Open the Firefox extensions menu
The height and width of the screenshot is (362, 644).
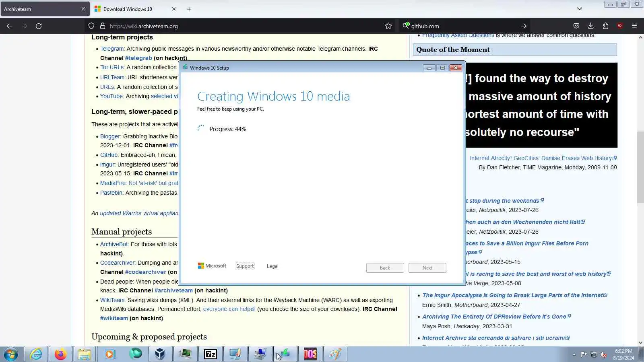605,26
